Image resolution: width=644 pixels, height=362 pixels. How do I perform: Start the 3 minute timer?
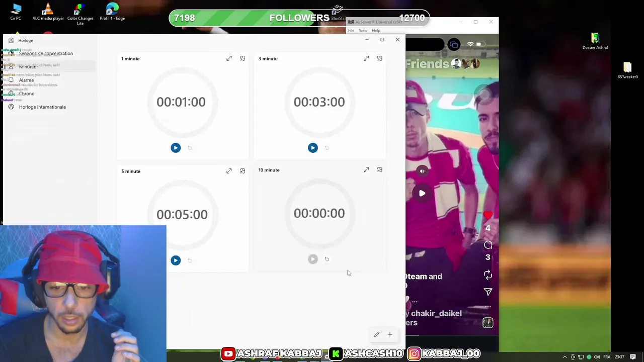[313, 148]
